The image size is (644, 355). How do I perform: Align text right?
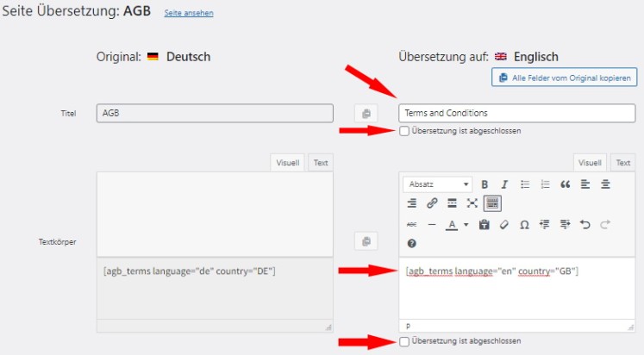[411, 203]
